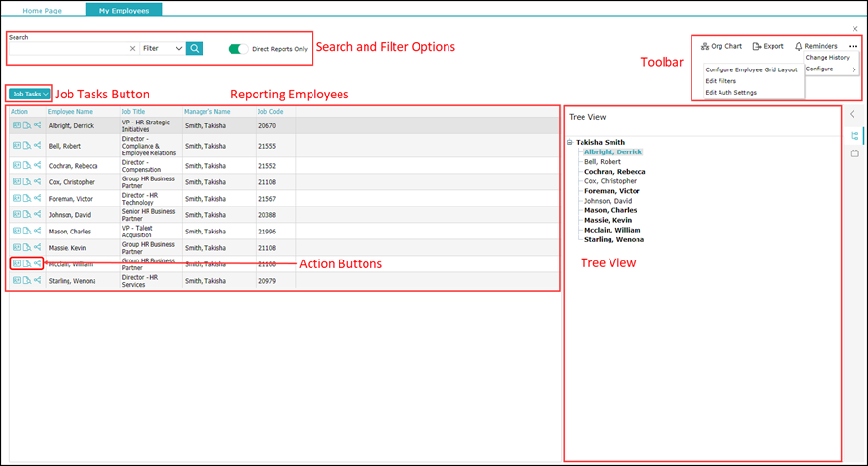Click the profile card icon for Albright, Derrick
The width and height of the screenshot is (868, 466).
[16, 126]
